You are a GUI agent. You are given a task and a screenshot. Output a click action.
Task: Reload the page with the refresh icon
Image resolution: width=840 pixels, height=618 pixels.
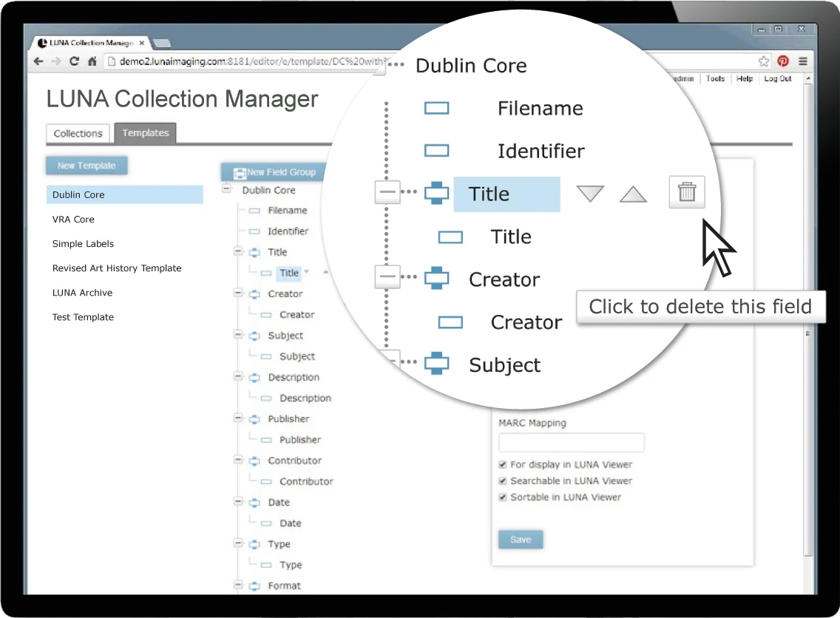coord(74,61)
